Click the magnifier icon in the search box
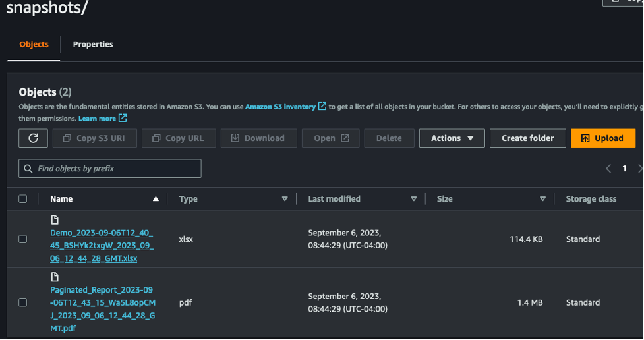The height and width of the screenshot is (340, 644). 28,169
